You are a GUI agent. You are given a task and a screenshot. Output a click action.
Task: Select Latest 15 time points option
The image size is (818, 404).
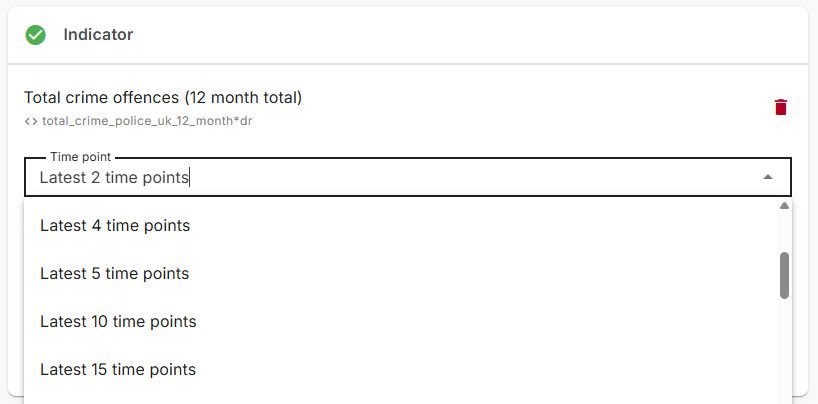[118, 370]
